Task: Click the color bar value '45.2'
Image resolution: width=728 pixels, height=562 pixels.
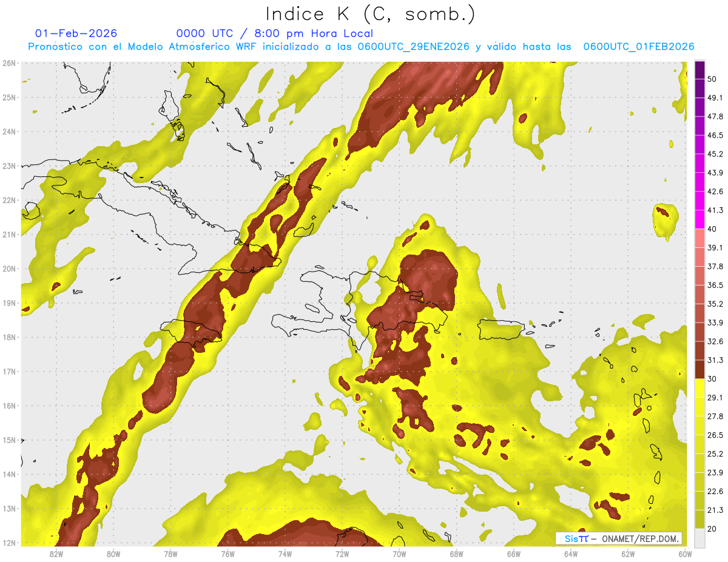Action: pyautogui.click(x=715, y=154)
